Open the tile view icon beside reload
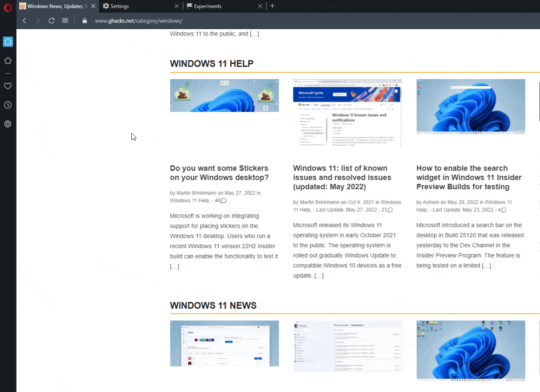Viewport: 540px width, 392px height. click(65, 20)
